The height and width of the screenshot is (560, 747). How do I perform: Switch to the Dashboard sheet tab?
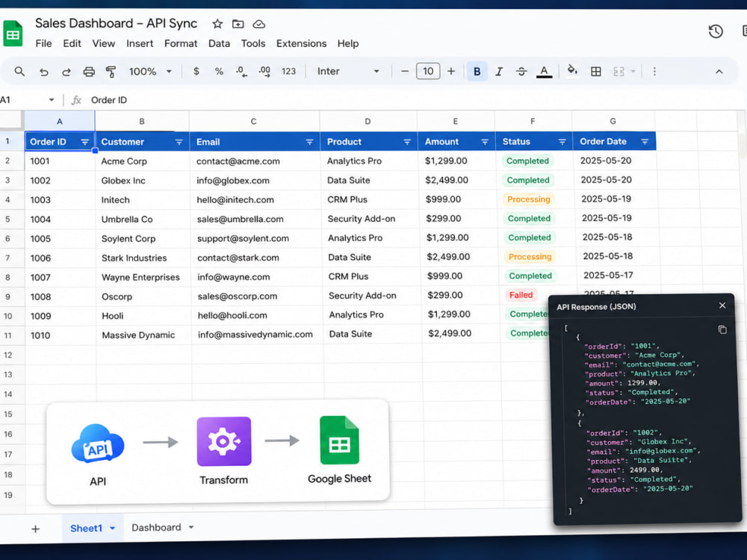coord(156,527)
